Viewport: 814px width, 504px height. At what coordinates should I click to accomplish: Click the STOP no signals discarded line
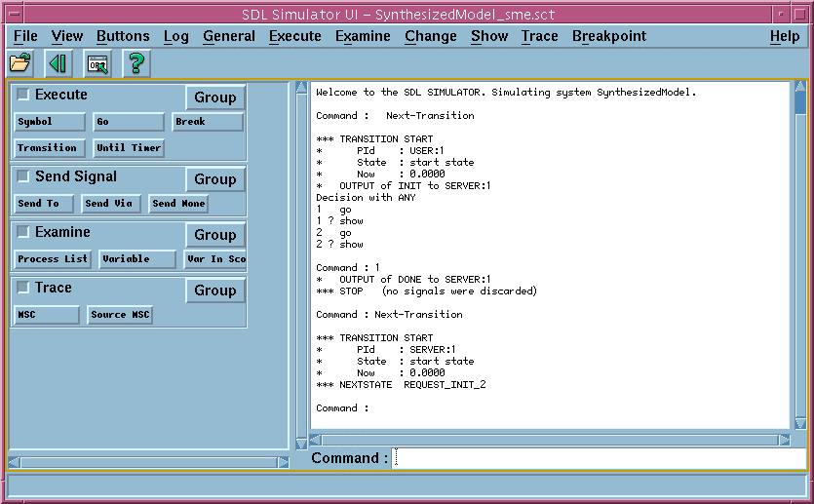(427, 291)
